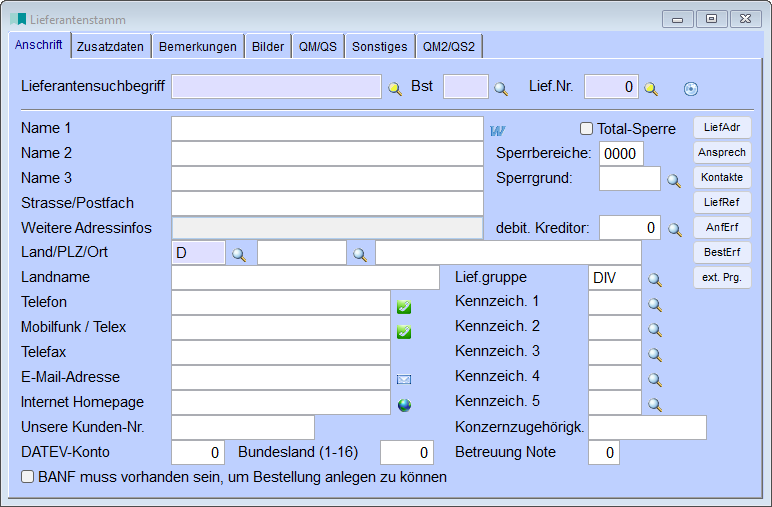This screenshot has width=772, height=507.
Task: Click the Kontakte button
Action: [x=722, y=177]
